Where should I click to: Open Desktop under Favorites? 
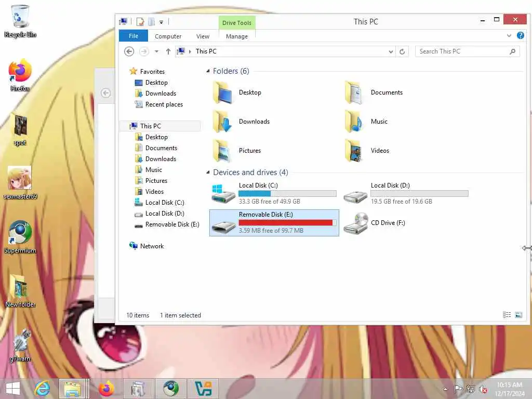click(156, 83)
